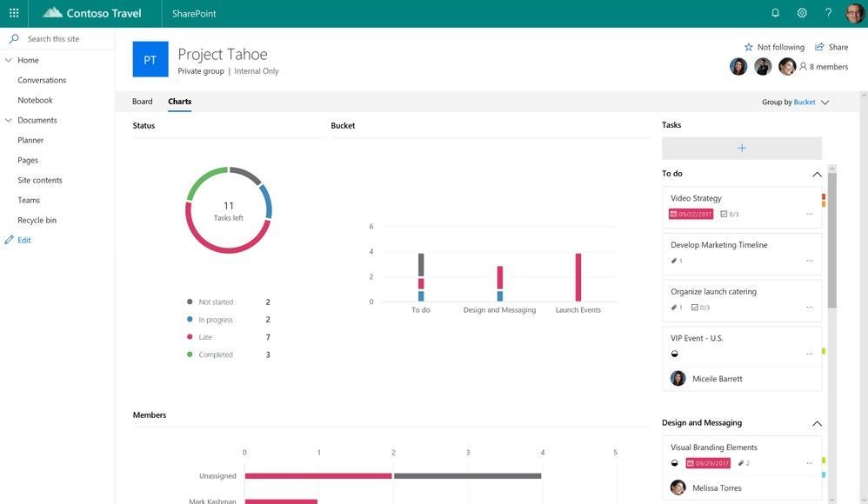868x504 pixels.
Task: Open the third member avatar in header
Action: click(786, 66)
